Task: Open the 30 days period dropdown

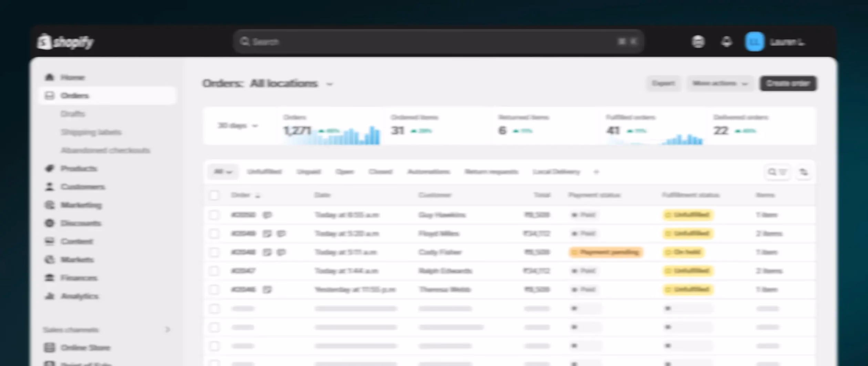Action: point(238,126)
